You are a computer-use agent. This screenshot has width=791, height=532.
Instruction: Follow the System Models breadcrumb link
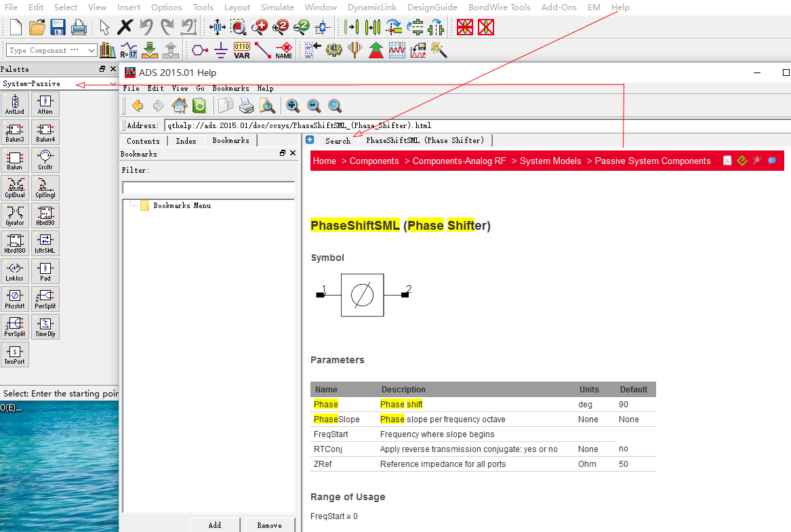pyautogui.click(x=550, y=161)
